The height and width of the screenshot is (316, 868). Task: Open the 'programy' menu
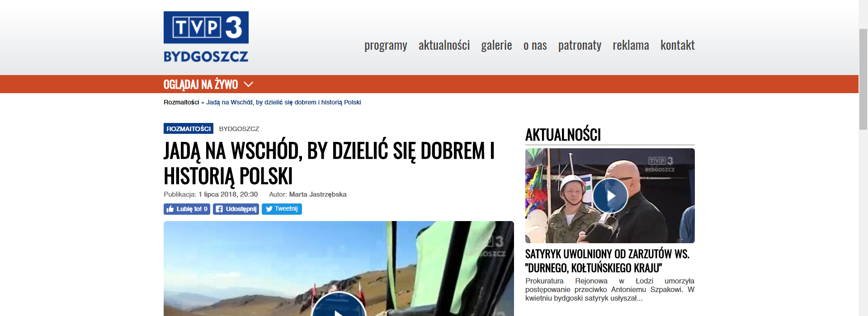point(386,45)
